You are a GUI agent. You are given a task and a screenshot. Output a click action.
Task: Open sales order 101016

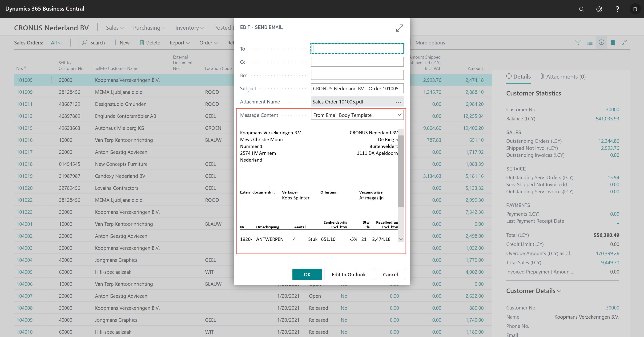click(x=24, y=140)
